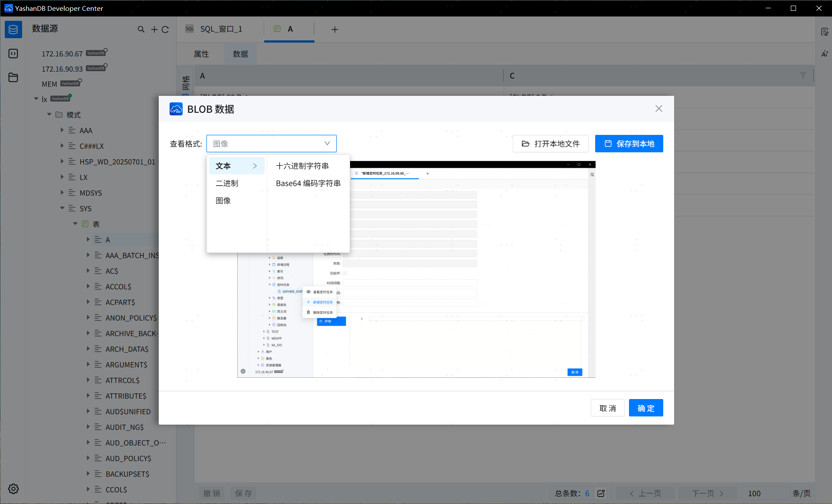Launch the AI assistant icon on right edge
The image size is (832, 504).
pos(825,54)
